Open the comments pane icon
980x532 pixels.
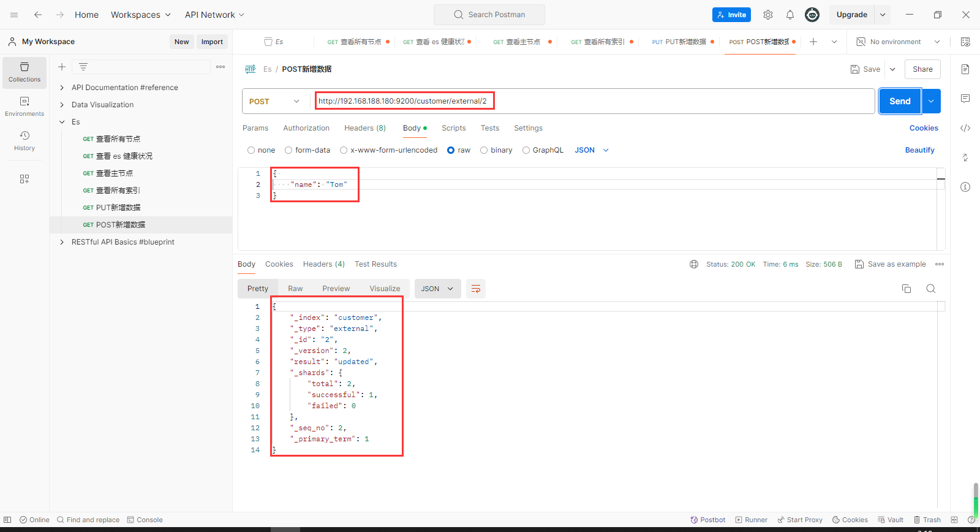click(x=965, y=99)
